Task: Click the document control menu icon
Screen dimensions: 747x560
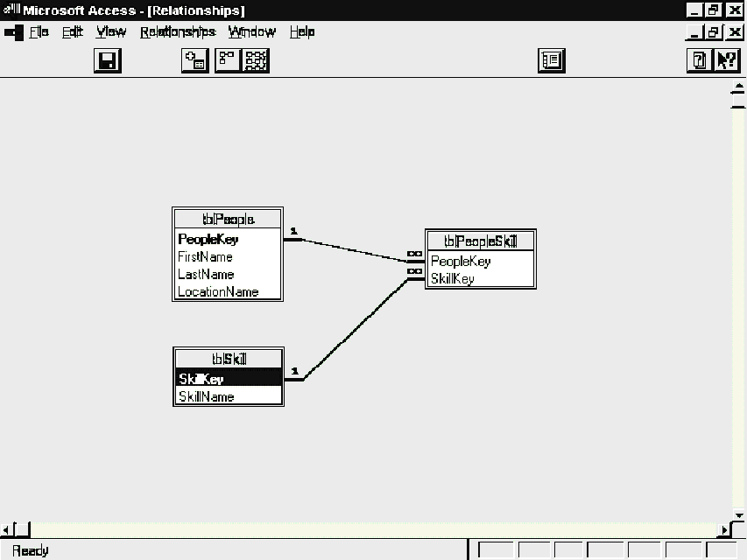Action: (13, 32)
